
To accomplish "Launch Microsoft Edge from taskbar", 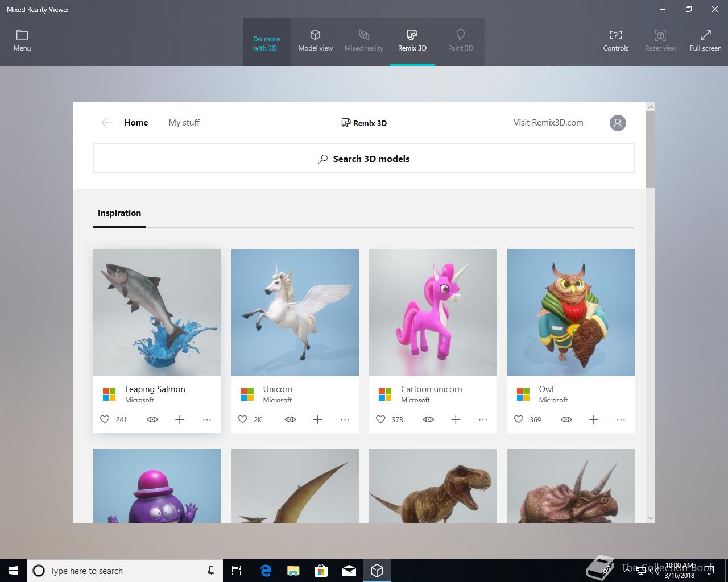I will pyautogui.click(x=266, y=571).
